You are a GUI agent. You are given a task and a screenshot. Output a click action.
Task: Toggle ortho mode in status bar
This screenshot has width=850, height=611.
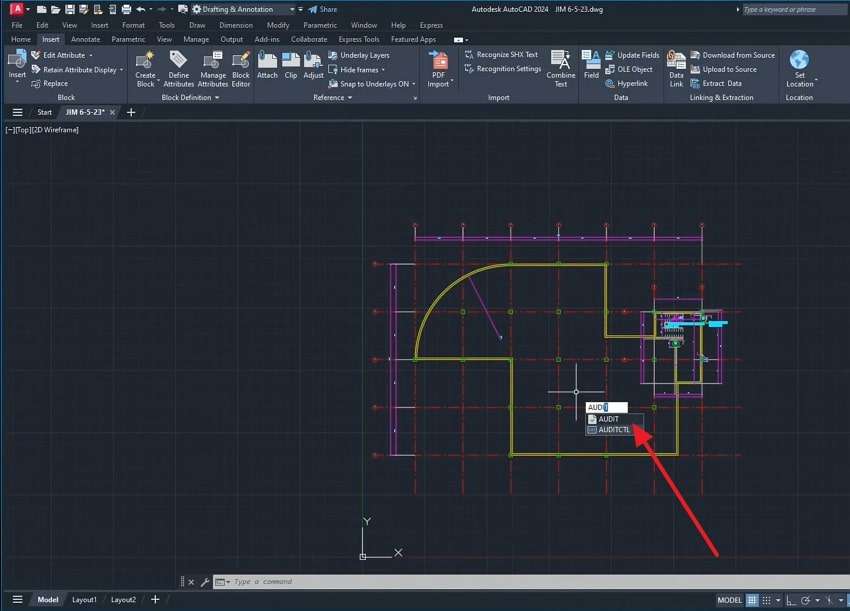point(791,600)
